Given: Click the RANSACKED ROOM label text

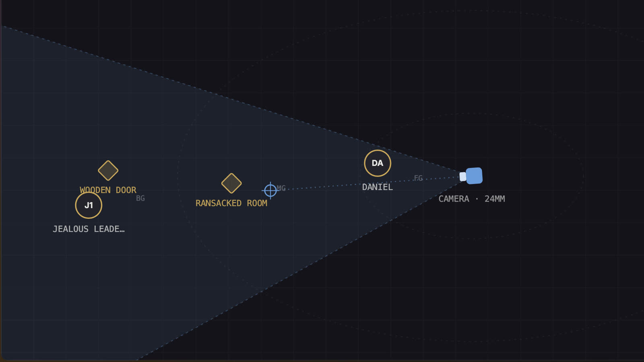Looking at the screenshot, I should [x=231, y=203].
